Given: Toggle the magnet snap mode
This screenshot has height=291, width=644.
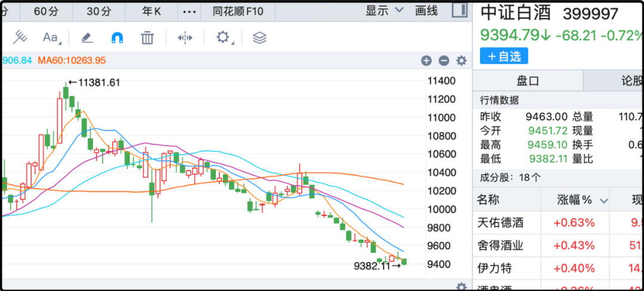Looking at the screenshot, I should pos(117,38).
